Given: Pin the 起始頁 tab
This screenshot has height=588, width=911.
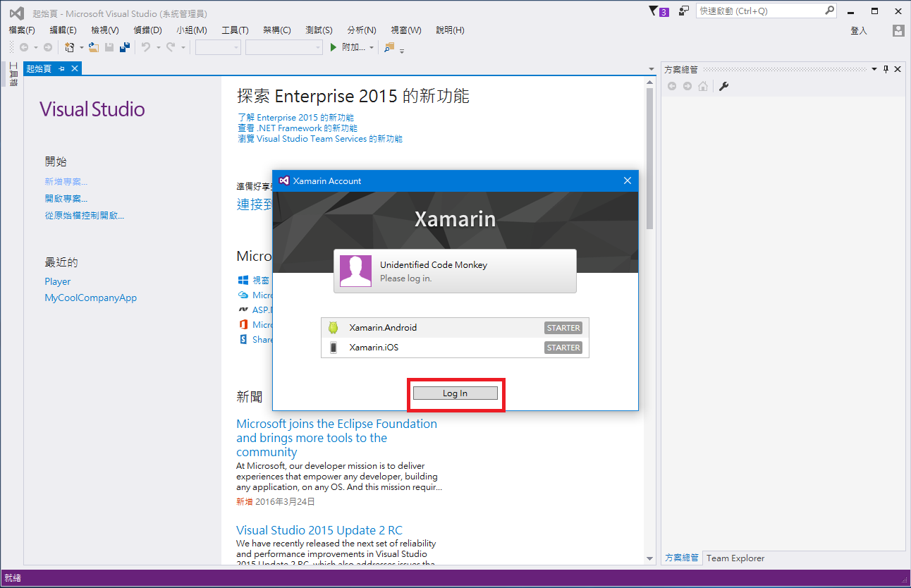Looking at the screenshot, I should pyautogui.click(x=62, y=68).
